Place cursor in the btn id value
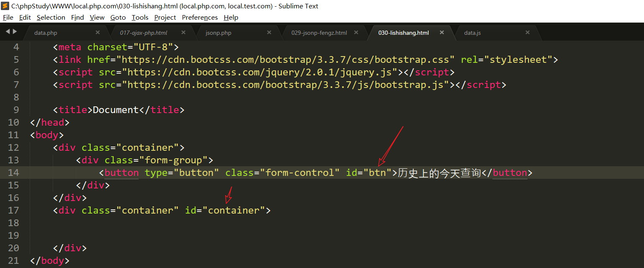The image size is (644, 268). (x=377, y=173)
